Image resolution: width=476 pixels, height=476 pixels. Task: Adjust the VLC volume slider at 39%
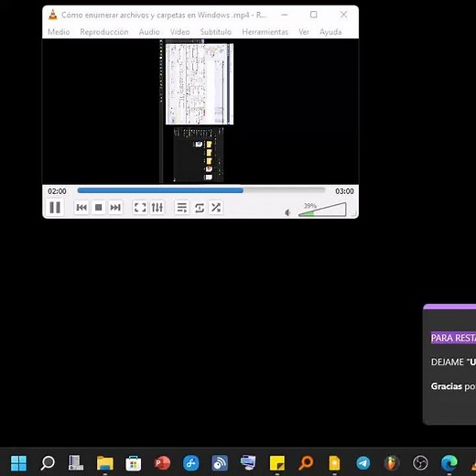tap(322, 210)
